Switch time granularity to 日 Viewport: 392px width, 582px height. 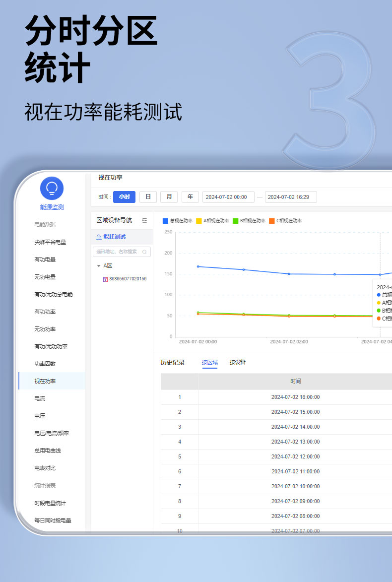pyautogui.click(x=148, y=196)
